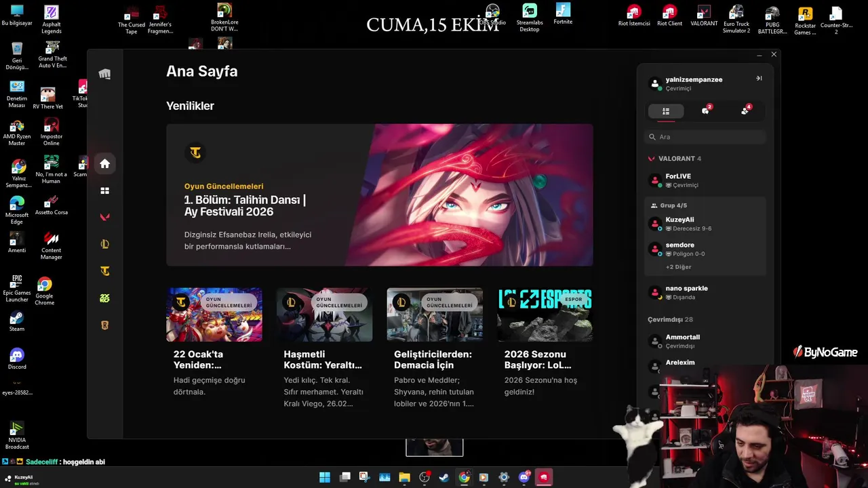868x488 pixels.
Task: Open the messages tab with badge 2
Action: click(705, 111)
